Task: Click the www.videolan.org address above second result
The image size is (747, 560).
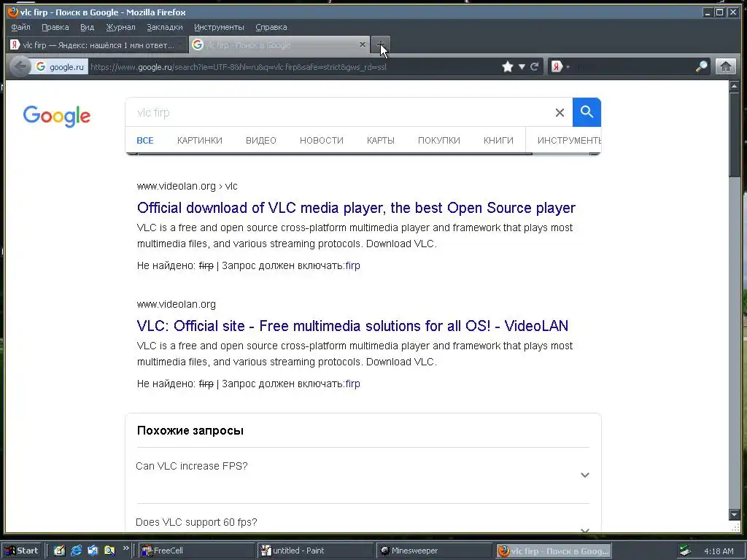Action: coord(177,304)
